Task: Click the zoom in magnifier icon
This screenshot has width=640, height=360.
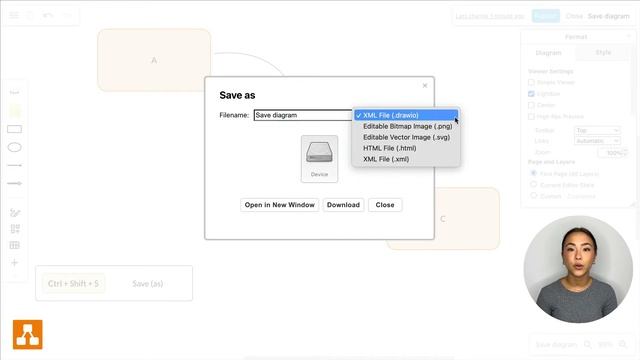Action: pyautogui.click(x=623, y=344)
